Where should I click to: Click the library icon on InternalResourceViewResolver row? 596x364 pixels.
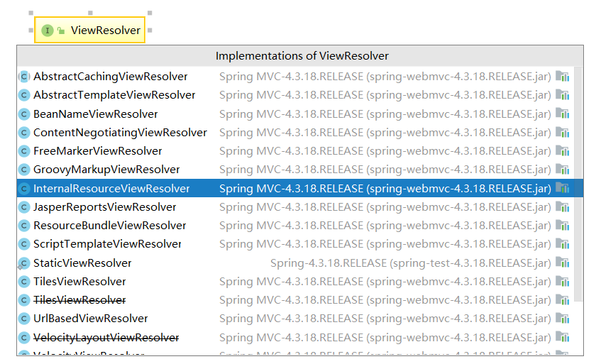563,188
